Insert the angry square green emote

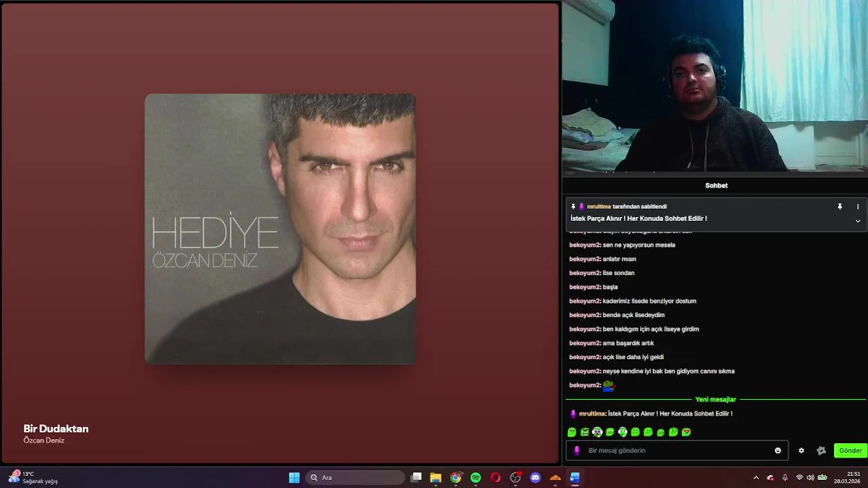click(x=585, y=432)
